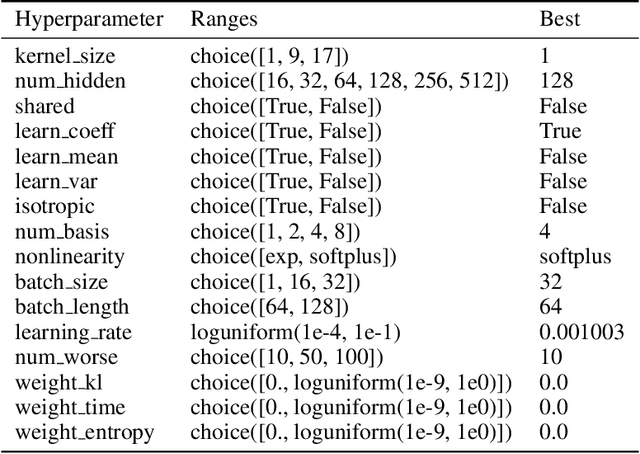Click the num_basis range choice([1, 2, 4, 8])
640x454 pixels.
click(x=269, y=232)
